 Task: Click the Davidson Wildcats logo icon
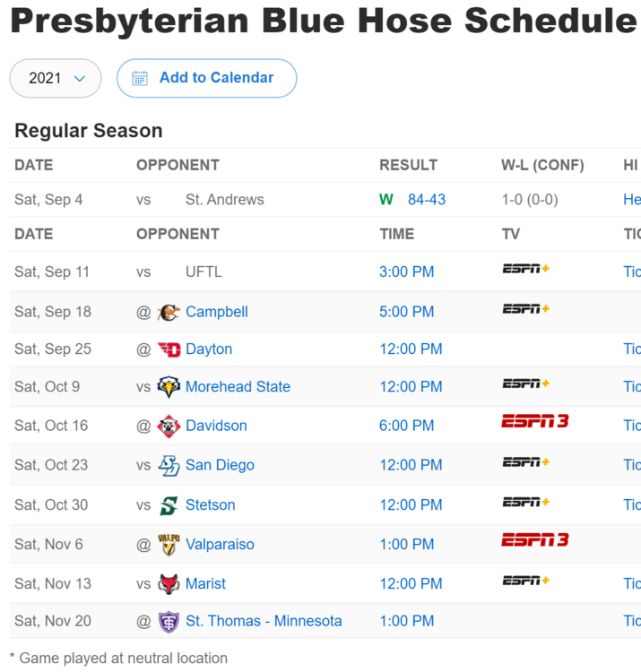pyautogui.click(x=169, y=426)
